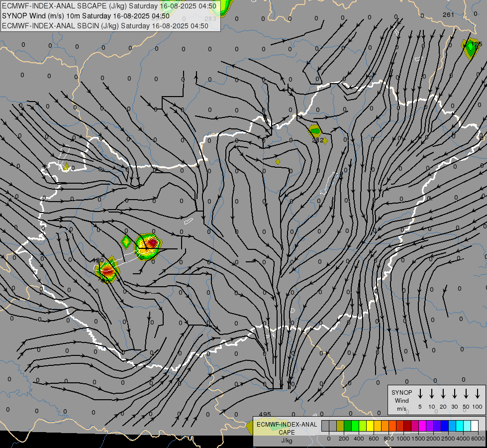The height and width of the screenshot is (448, 487).
Task: Click the small green diamond CAPE patch
Action: (126, 242)
